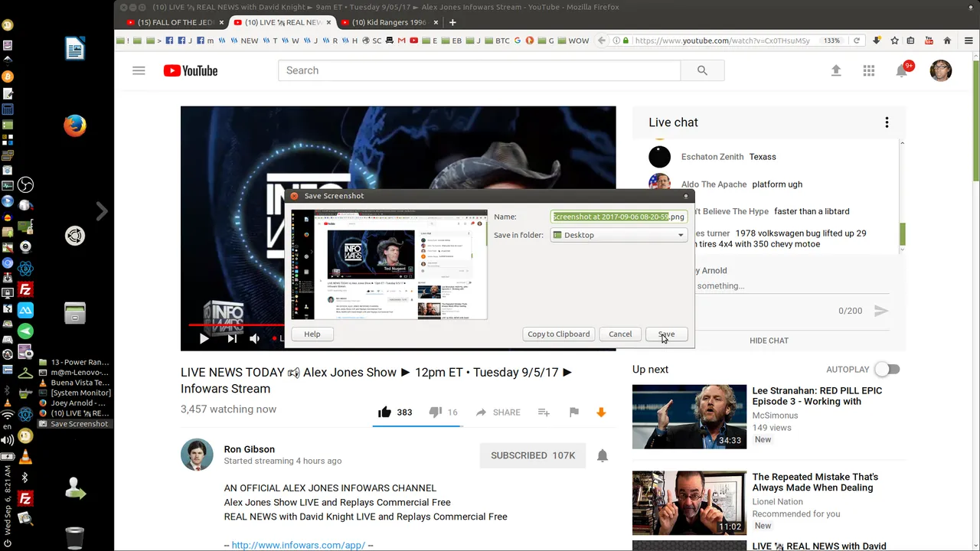The height and width of the screenshot is (551, 980).
Task: Select the 13 - Power Ran... window list entry
Action: [74, 362]
